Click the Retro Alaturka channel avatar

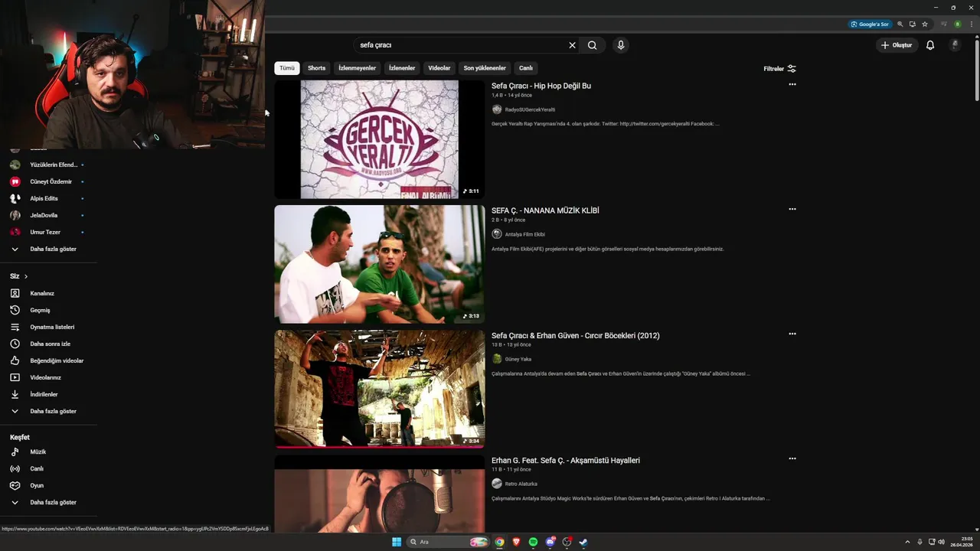click(x=497, y=484)
